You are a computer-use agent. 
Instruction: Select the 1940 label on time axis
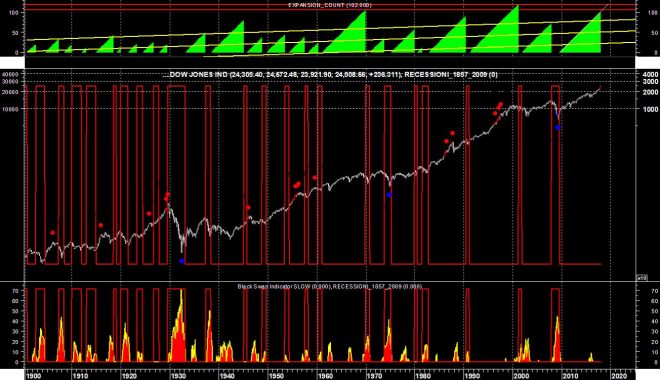point(226,376)
